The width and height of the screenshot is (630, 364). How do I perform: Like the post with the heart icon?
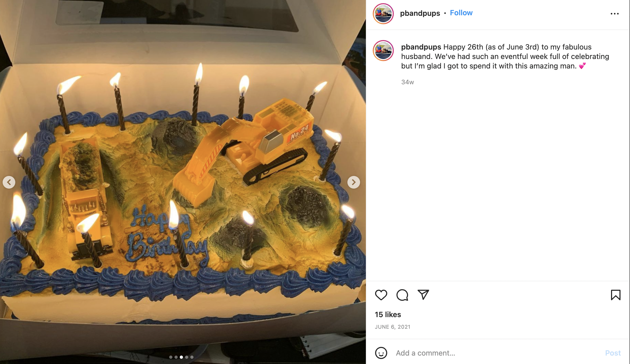pyautogui.click(x=381, y=295)
